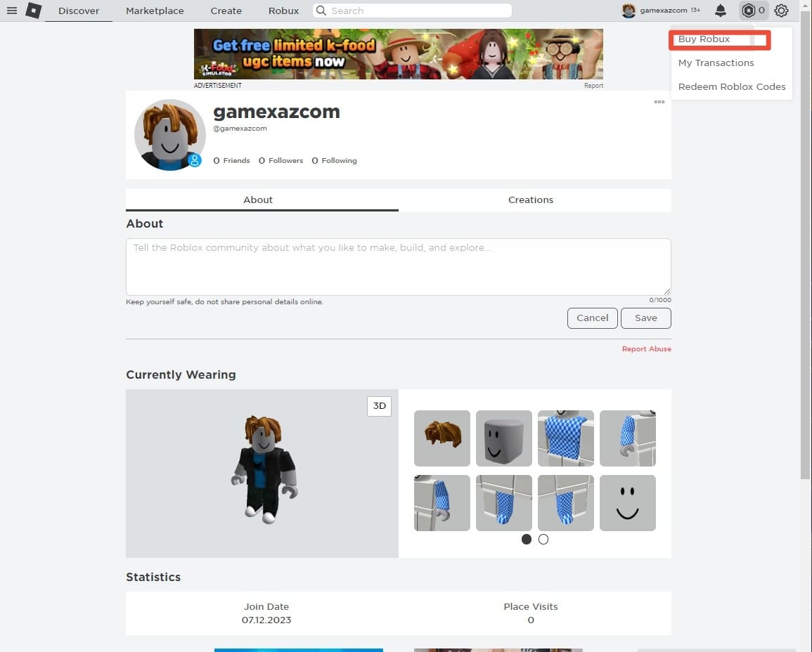Click the Robux balance icon

[x=748, y=11]
